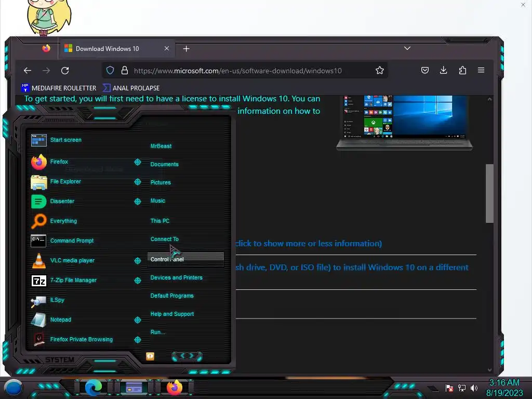Launch File Explorer from start menu
The height and width of the screenshot is (399, 532).
pos(65,181)
